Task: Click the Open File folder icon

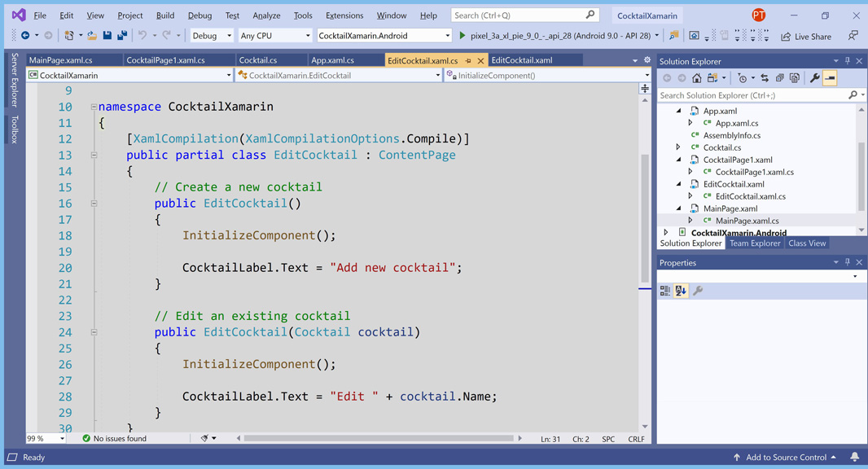Action: click(92, 36)
